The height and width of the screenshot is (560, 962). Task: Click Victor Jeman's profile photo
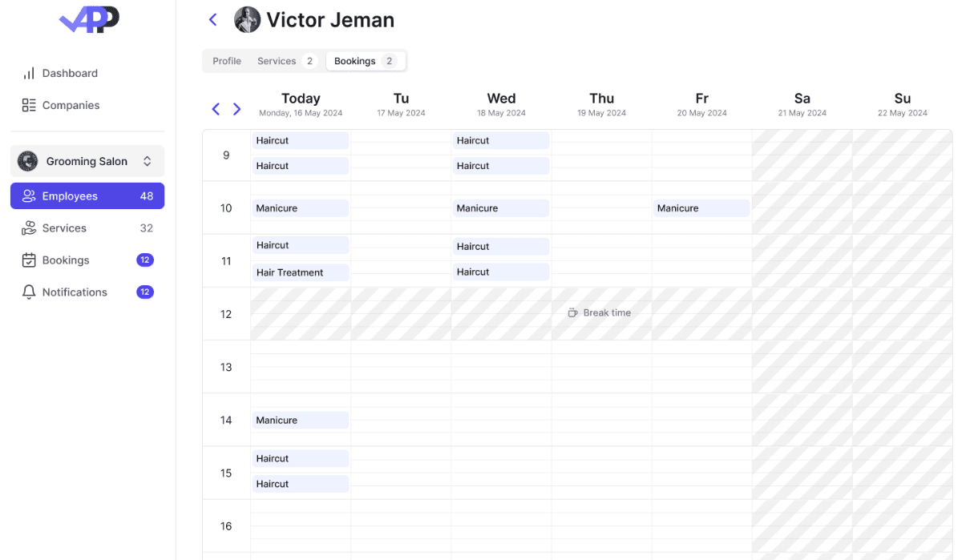[x=247, y=19]
